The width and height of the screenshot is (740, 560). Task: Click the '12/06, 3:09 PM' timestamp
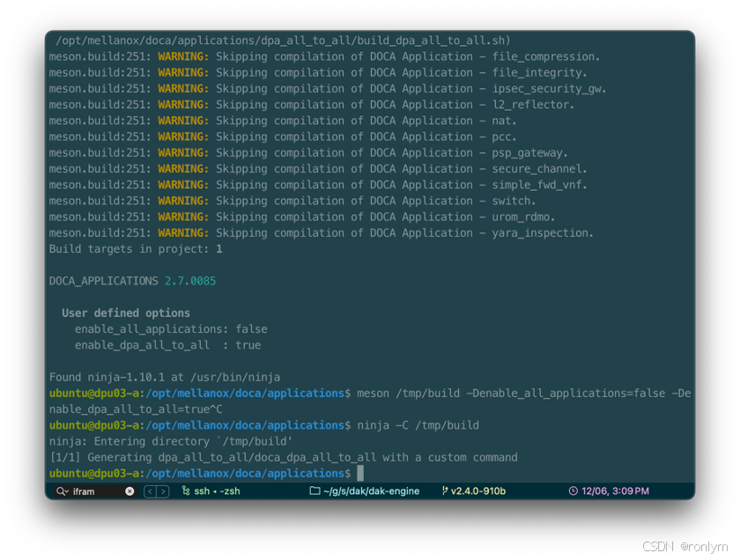[615, 491]
